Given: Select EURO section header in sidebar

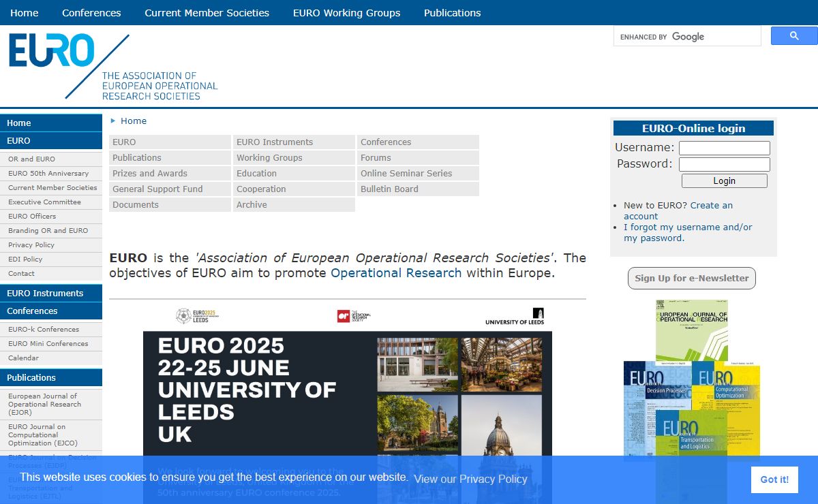Looking at the screenshot, I should pos(51,140).
